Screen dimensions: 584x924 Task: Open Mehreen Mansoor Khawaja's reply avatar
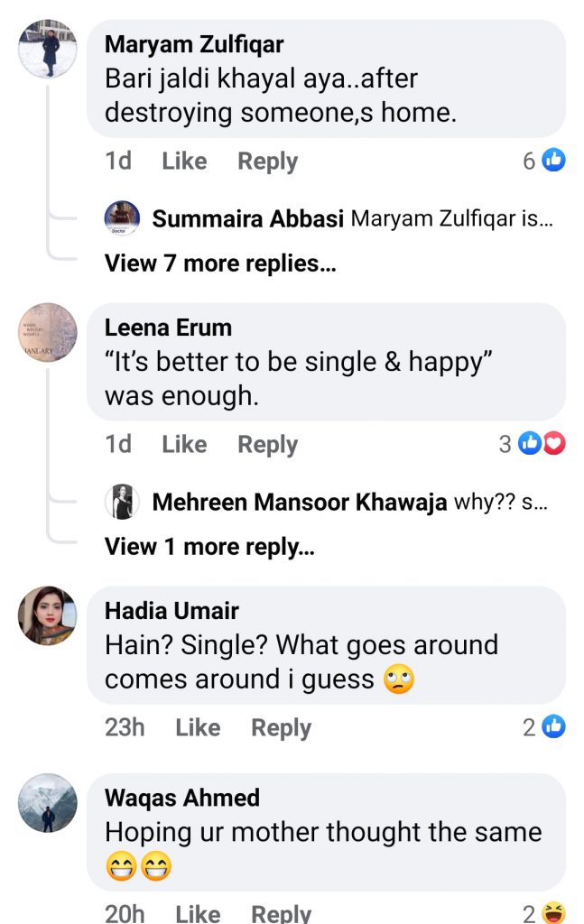click(122, 502)
